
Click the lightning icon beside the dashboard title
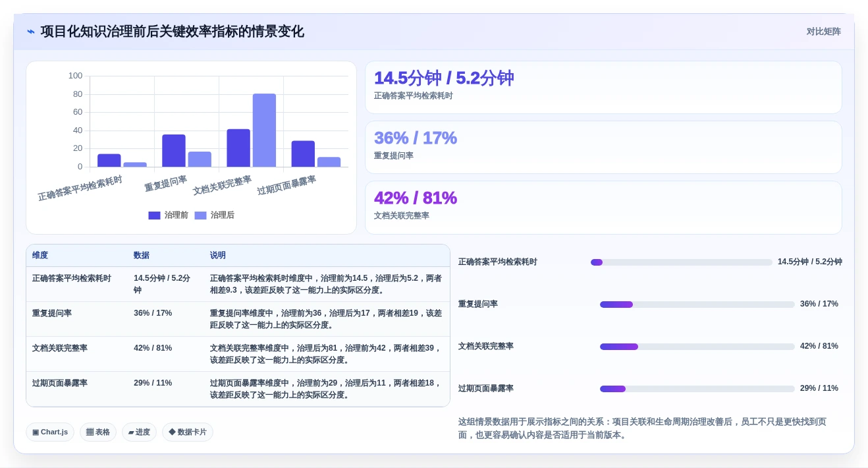pos(31,32)
